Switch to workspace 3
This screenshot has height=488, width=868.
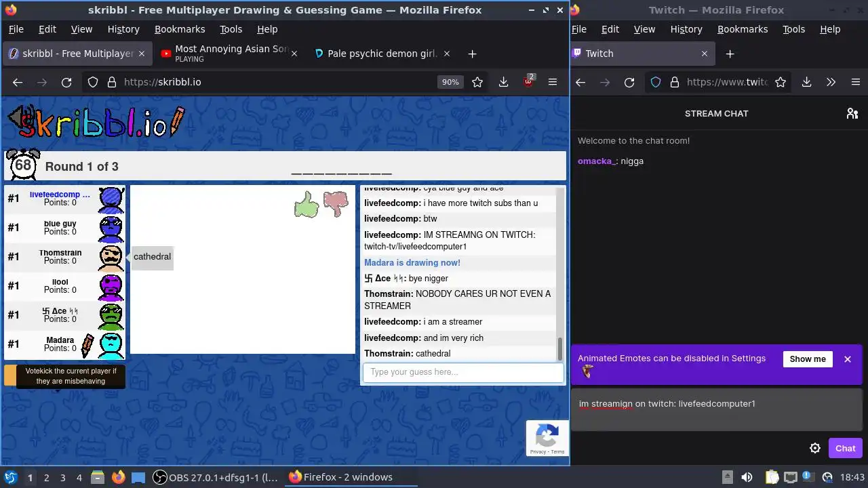coord(62,477)
